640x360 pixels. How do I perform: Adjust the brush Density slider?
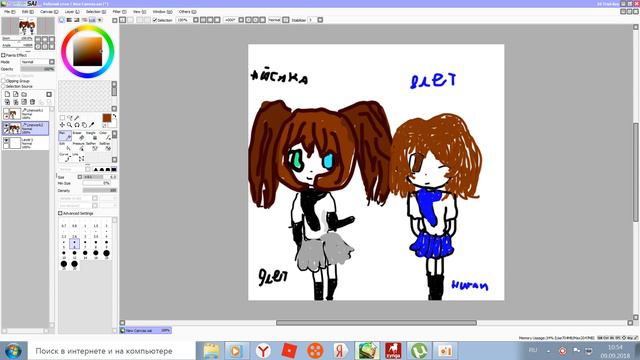(100, 190)
